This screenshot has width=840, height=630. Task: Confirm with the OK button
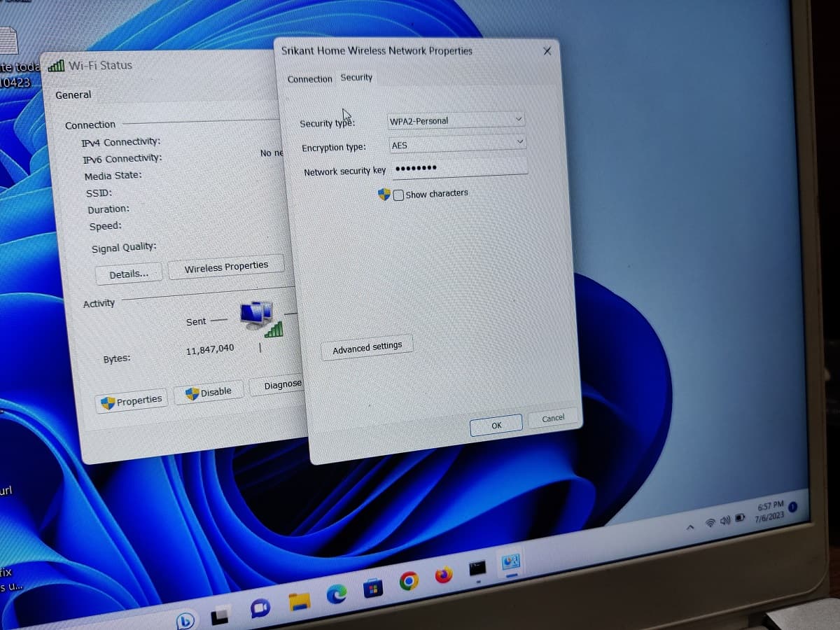(496, 425)
